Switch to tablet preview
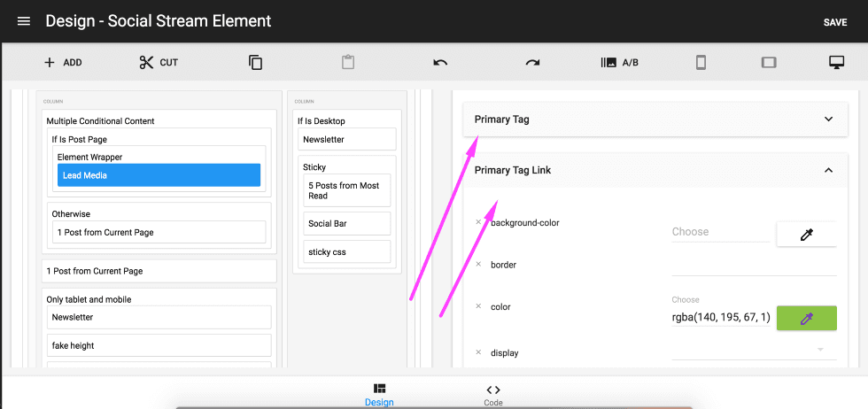The image size is (868, 409). (x=769, y=62)
